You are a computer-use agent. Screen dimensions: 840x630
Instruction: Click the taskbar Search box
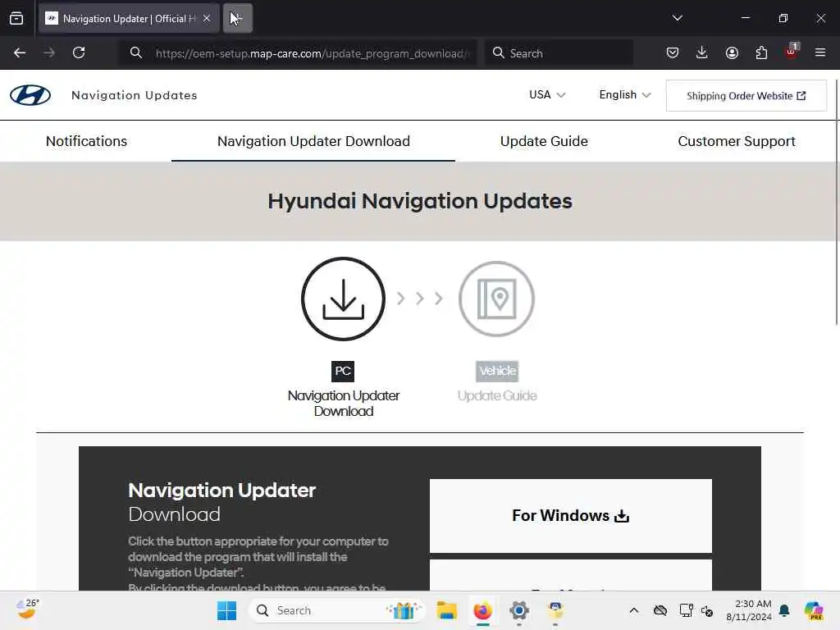pos(337,610)
